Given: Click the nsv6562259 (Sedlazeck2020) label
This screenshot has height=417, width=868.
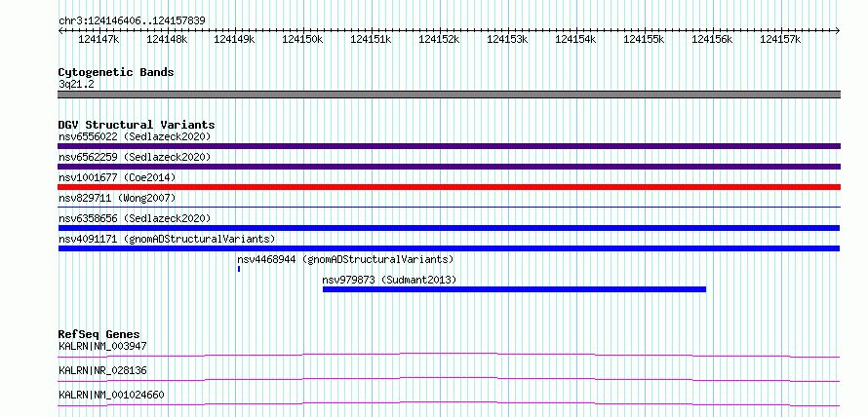Looking at the screenshot, I should coord(135,157).
